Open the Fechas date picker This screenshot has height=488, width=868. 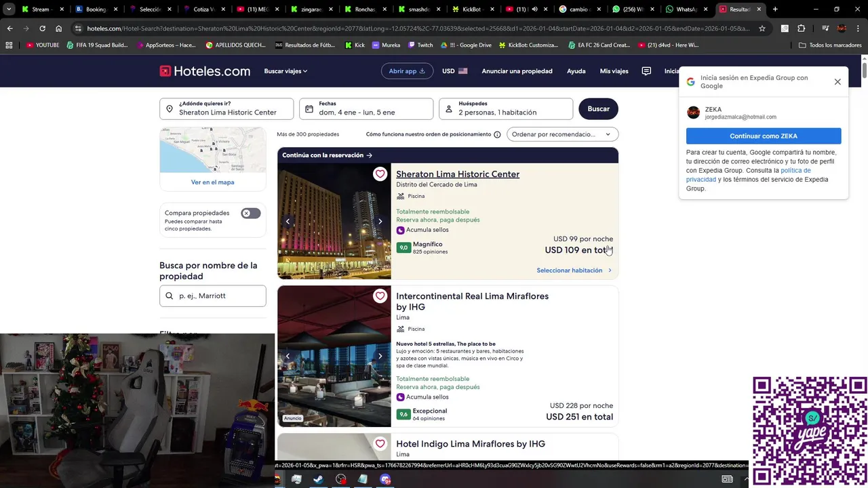[366, 108]
